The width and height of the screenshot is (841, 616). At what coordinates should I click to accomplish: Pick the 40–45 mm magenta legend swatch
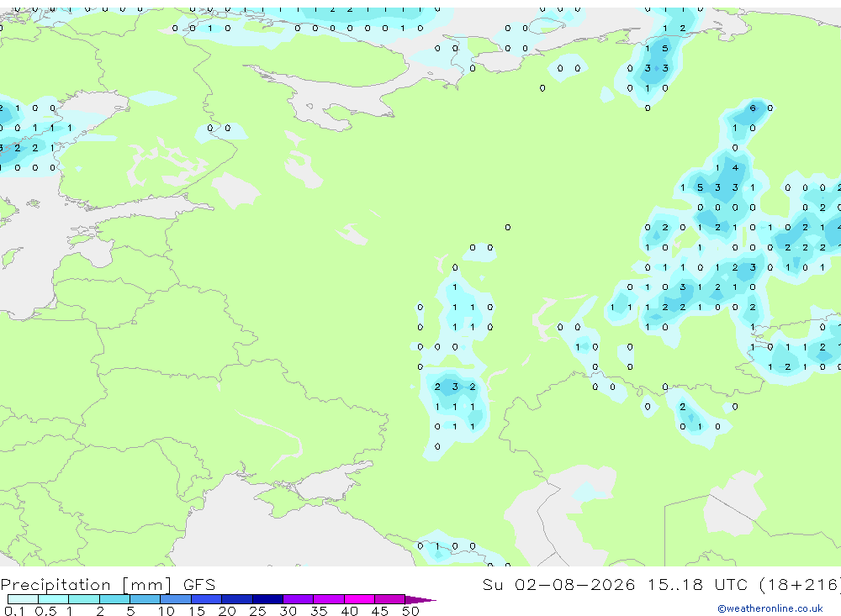click(359, 599)
